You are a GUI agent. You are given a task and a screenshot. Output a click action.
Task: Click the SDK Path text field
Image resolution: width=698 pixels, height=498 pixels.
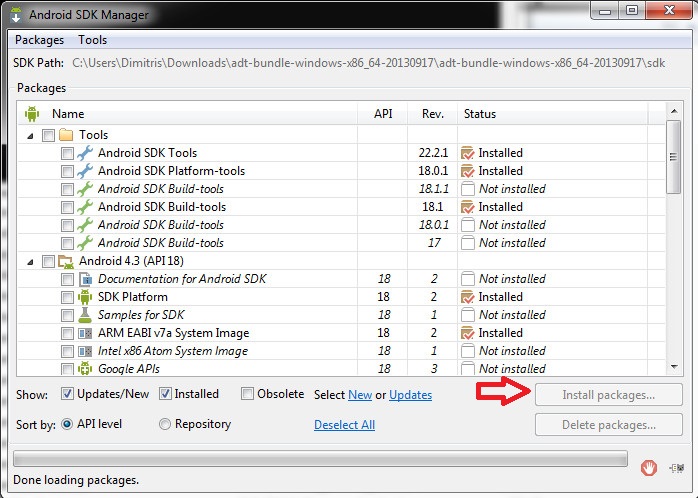[x=369, y=63]
